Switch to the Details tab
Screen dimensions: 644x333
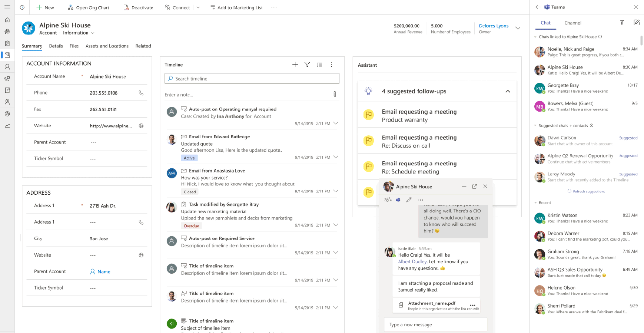coord(56,46)
